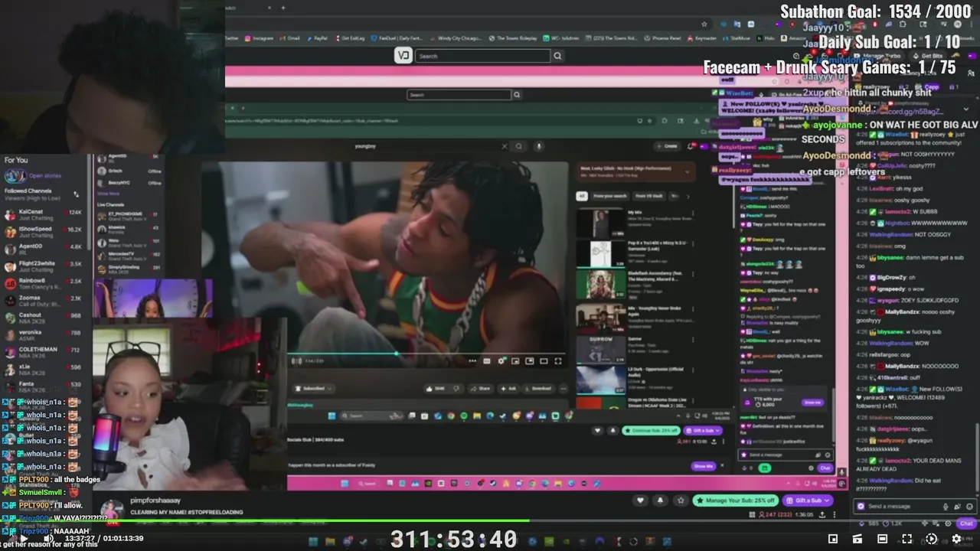
Task: Select the From your search chip
Action: point(609,196)
